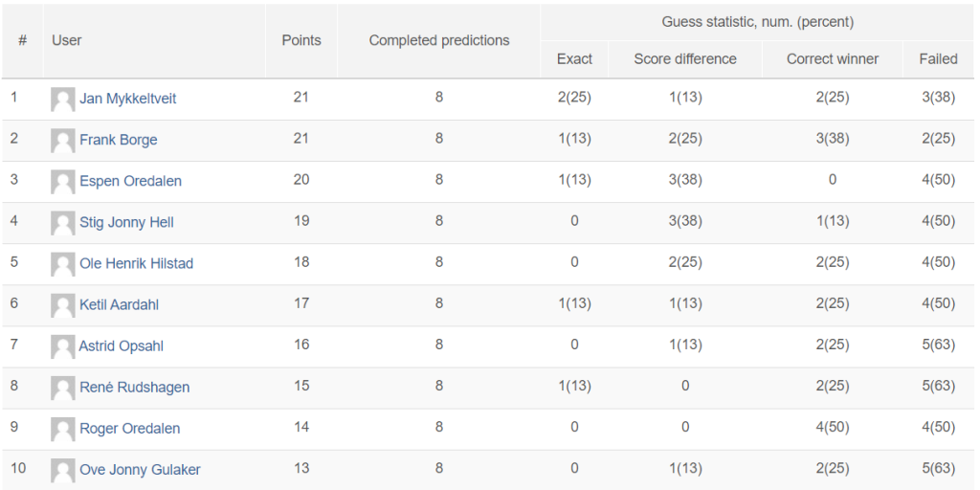Click Espen Oredalen's avatar icon
This screenshot has height=490, width=980.
(62, 182)
